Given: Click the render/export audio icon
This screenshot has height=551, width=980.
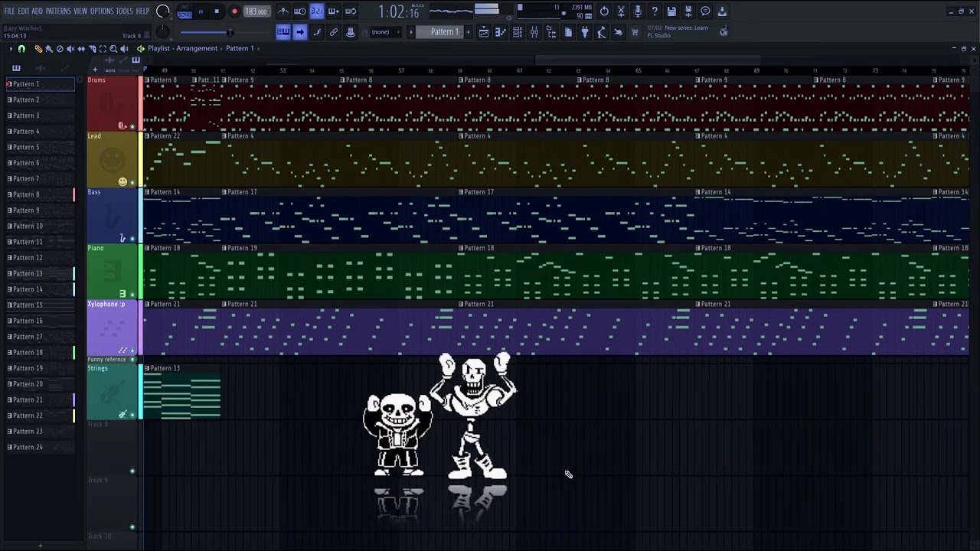Looking at the screenshot, I should tap(688, 11).
